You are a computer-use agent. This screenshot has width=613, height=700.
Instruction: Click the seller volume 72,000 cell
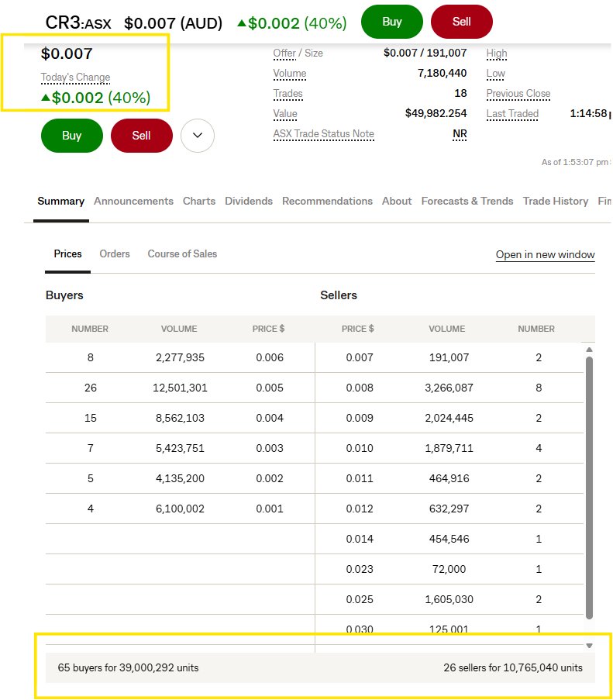tap(449, 569)
